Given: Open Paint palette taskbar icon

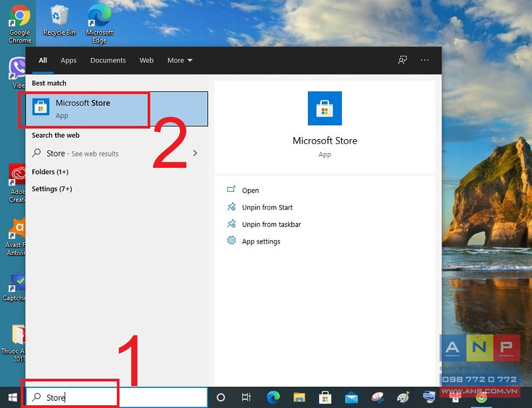Looking at the screenshot, I should [404, 397].
